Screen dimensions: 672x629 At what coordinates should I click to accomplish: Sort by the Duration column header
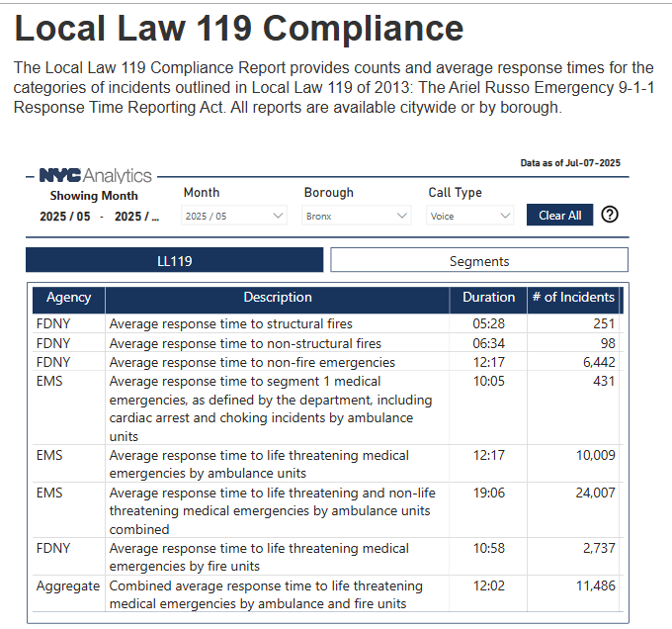(488, 298)
